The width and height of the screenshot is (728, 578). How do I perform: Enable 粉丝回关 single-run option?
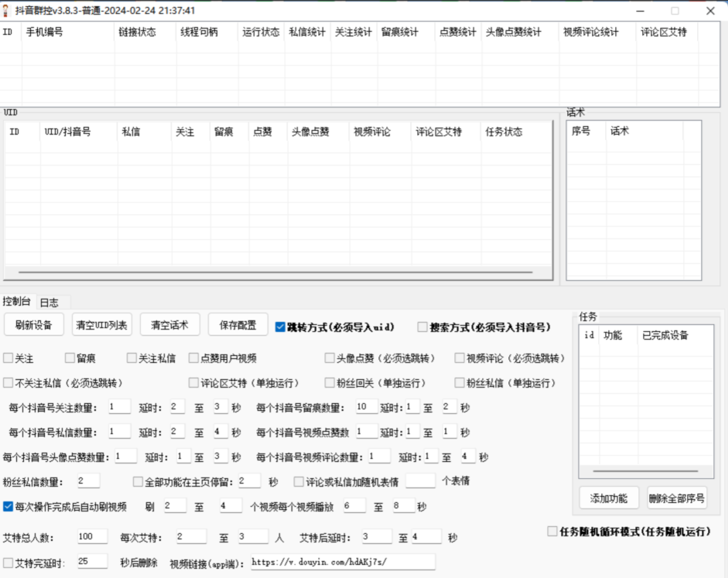pos(329,382)
